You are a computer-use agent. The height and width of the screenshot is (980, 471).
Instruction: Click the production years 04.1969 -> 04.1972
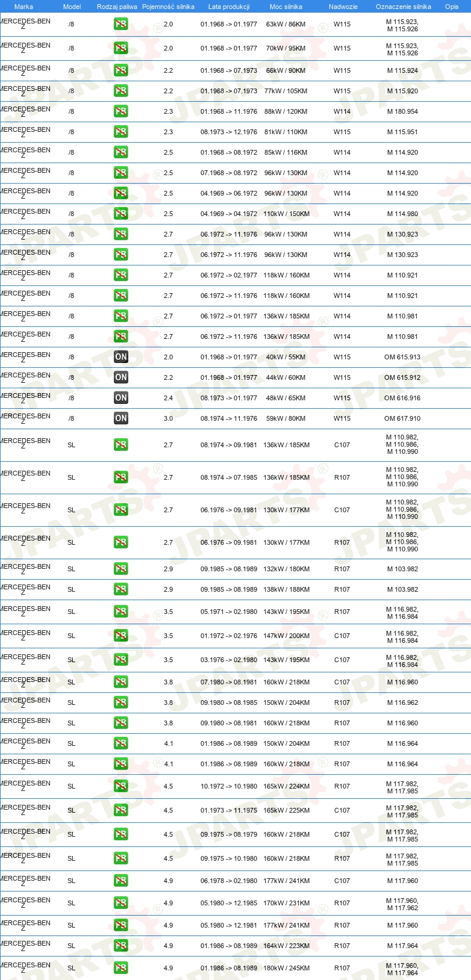(x=229, y=214)
